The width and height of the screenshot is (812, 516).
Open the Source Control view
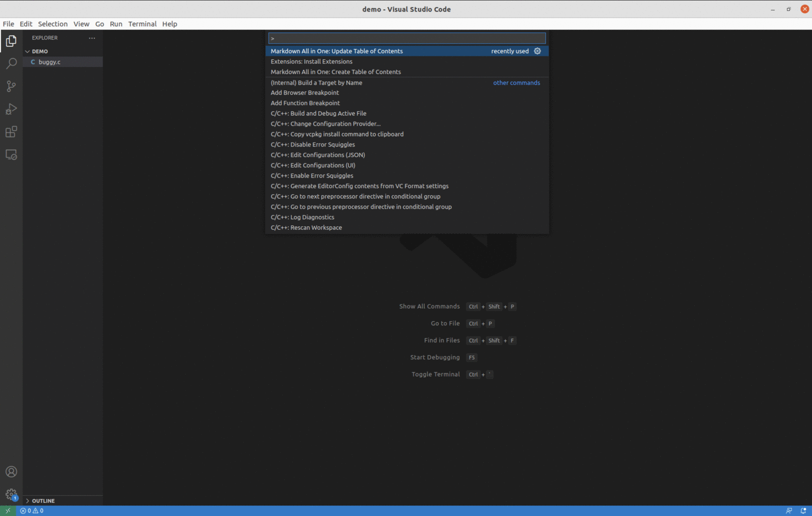[11, 86]
